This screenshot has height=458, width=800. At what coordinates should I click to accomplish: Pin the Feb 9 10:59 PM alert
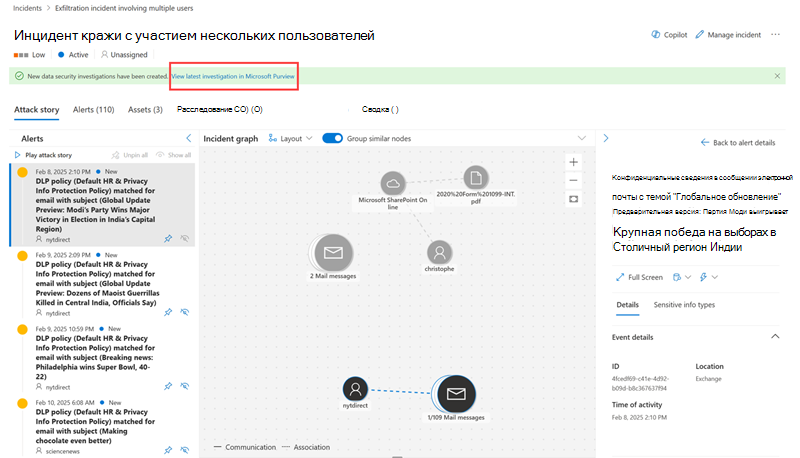[168, 386]
